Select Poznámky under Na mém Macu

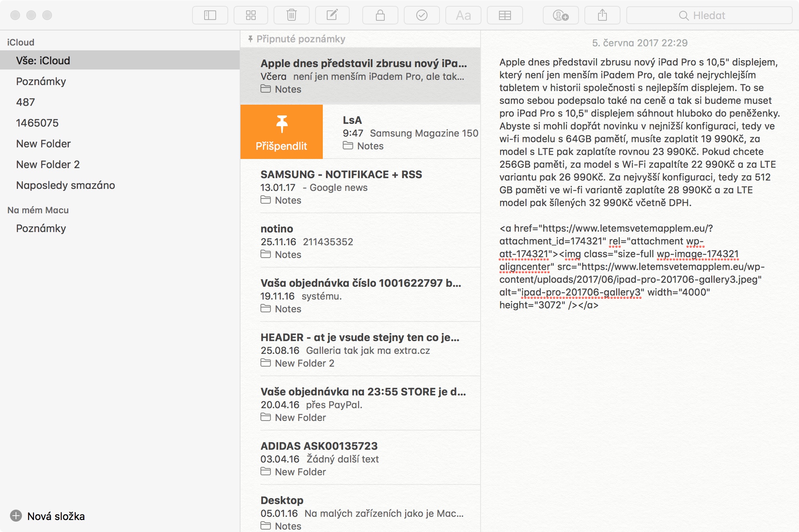[41, 228]
